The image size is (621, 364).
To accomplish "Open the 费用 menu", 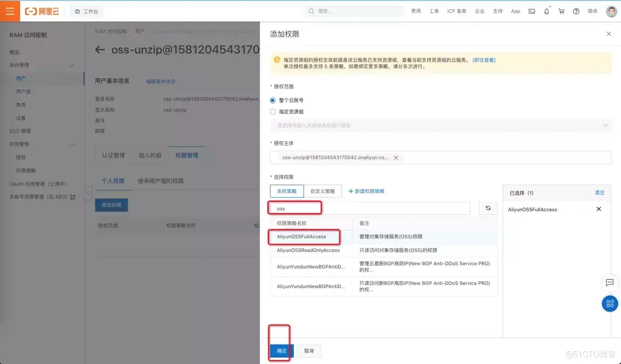I will tap(416, 11).
